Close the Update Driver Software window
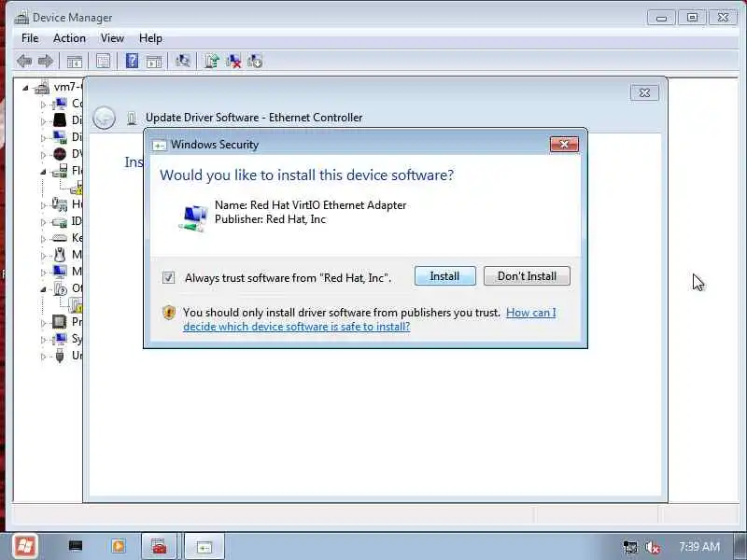 coord(644,92)
